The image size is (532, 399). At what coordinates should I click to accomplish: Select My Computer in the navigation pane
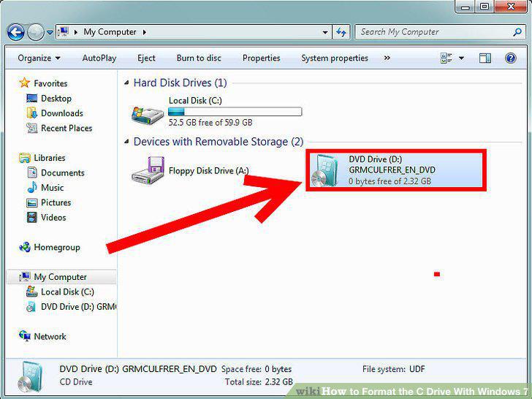(60, 277)
